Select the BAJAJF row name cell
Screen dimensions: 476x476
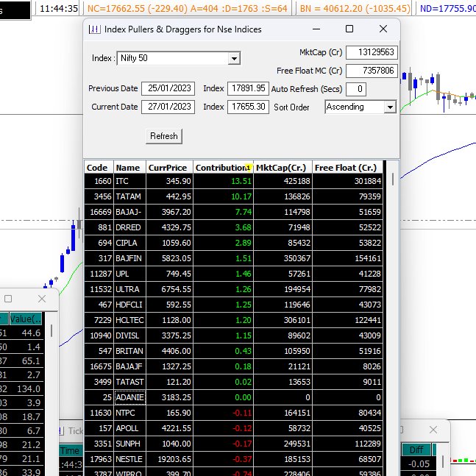[x=130, y=366]
